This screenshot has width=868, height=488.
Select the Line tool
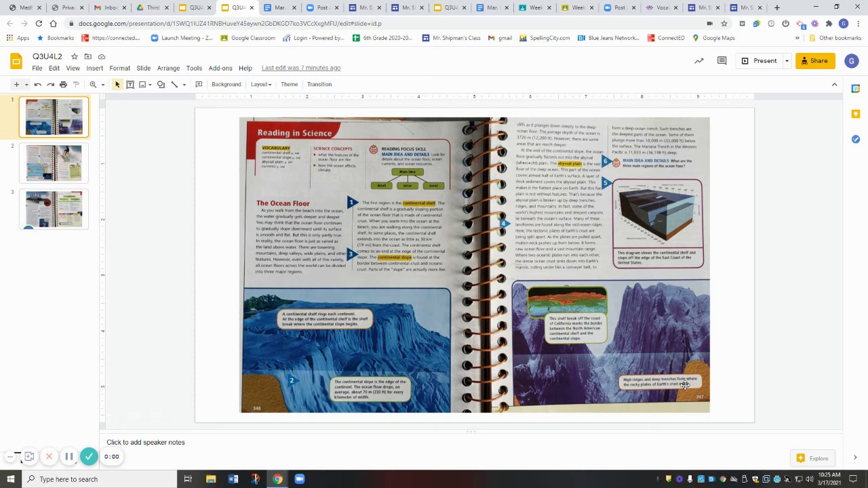(x=174, y=85)
